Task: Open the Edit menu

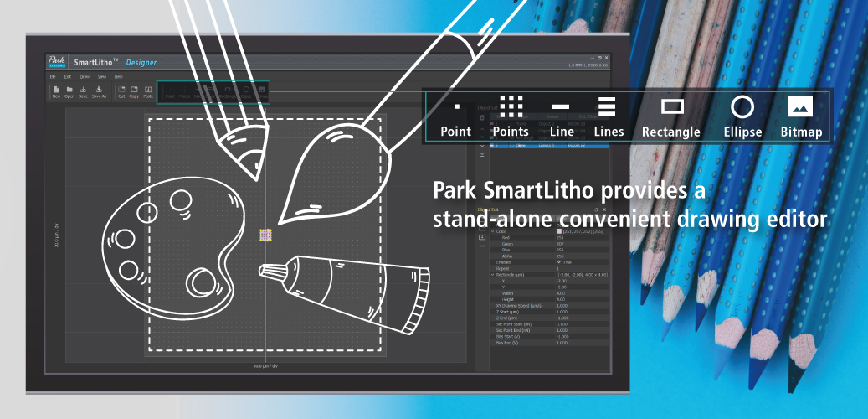Action: tap(68, 76)
